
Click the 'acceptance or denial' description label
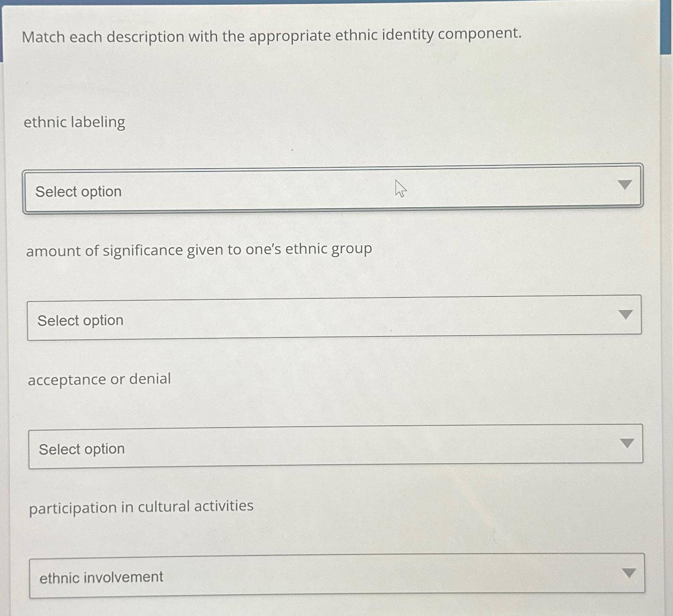pyautogui.click(x=99, y=379)
